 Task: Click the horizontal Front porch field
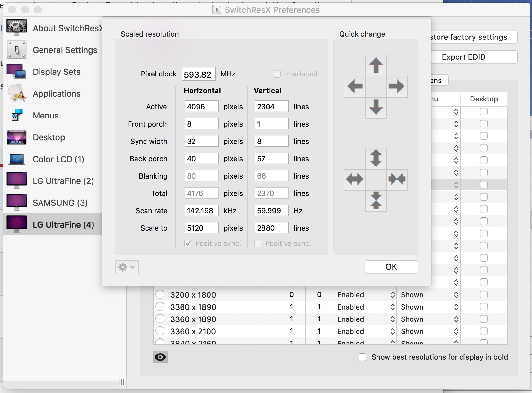pos(201,124)
